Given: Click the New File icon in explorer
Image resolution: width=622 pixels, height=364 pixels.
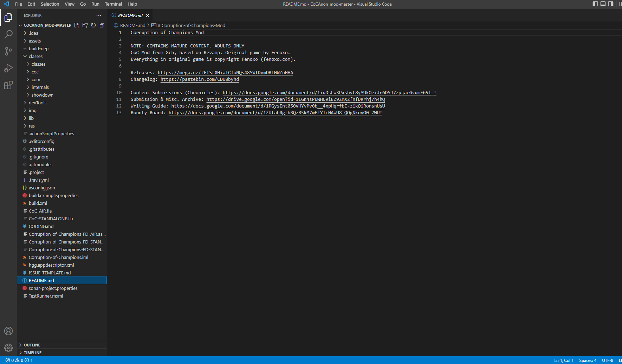Looking at the screenshot, I should point(77,25).
